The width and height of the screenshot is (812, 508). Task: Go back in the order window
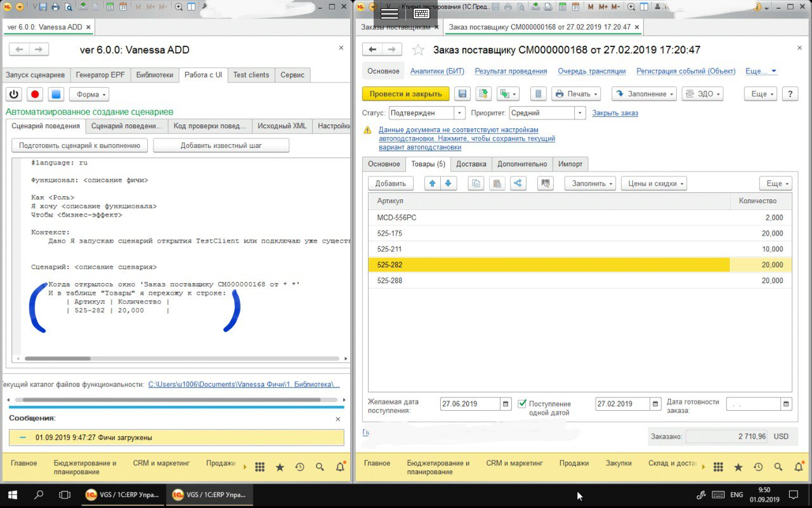tap(372, 50)
